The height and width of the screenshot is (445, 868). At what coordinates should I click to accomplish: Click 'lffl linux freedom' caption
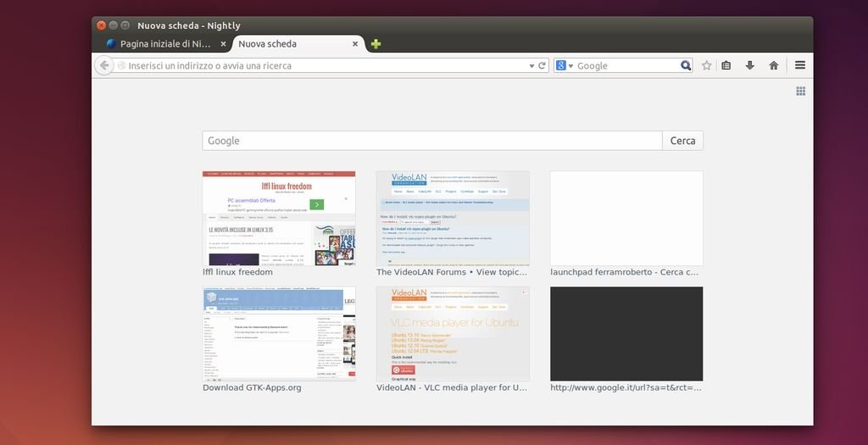pyautogui.click(x=237, y=272)
